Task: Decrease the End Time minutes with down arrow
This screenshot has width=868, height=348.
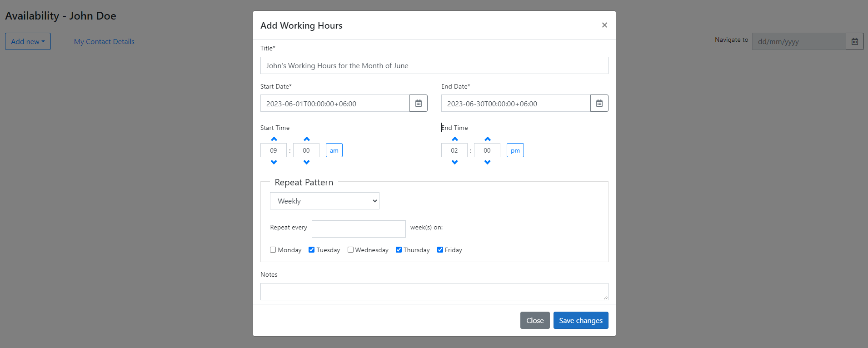Action: pyautogui.click(x=487, y=162)
